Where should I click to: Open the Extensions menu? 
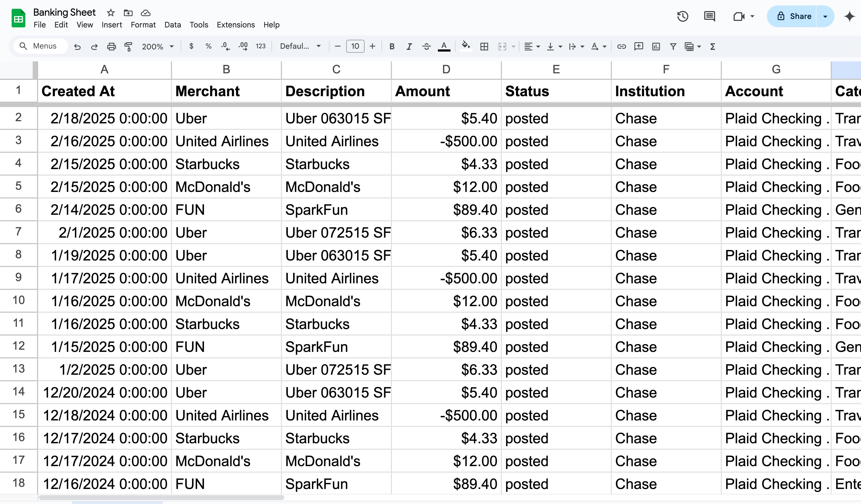pyautogui.click(x=235, y=25)
